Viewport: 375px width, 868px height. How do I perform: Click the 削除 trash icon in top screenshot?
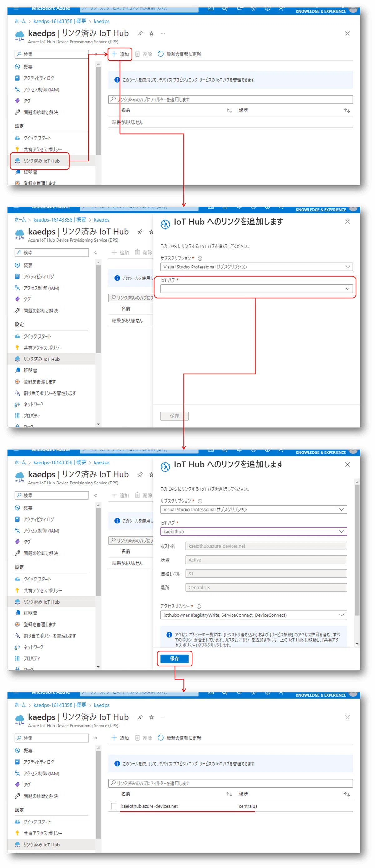click(137, 54)
